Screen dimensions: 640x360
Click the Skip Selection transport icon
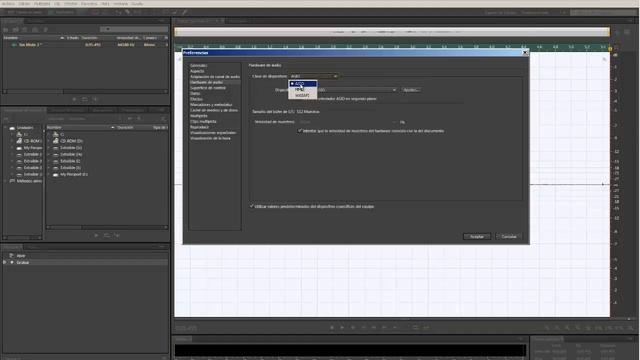click(x=426, y=327)
